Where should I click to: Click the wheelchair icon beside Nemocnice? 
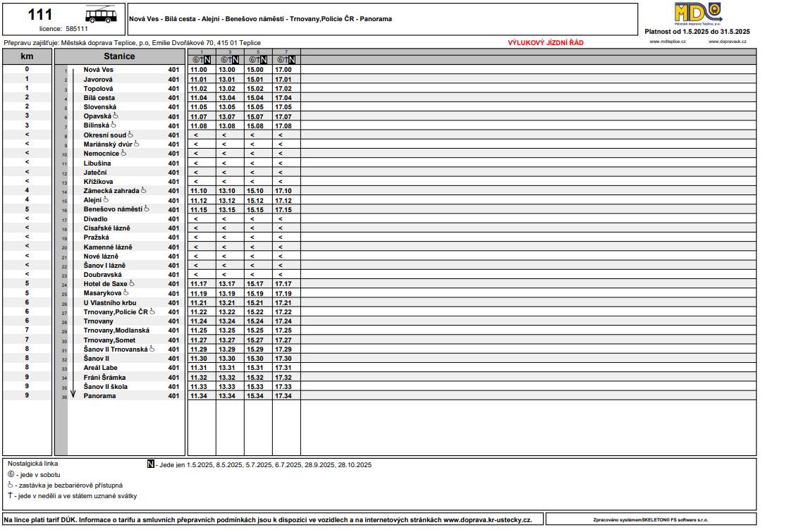124,153
